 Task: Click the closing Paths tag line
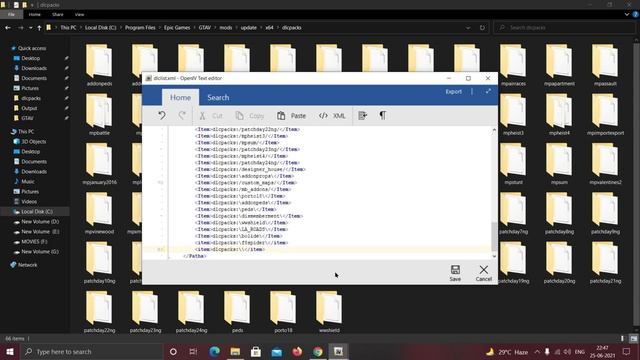[x=195, y=256]
